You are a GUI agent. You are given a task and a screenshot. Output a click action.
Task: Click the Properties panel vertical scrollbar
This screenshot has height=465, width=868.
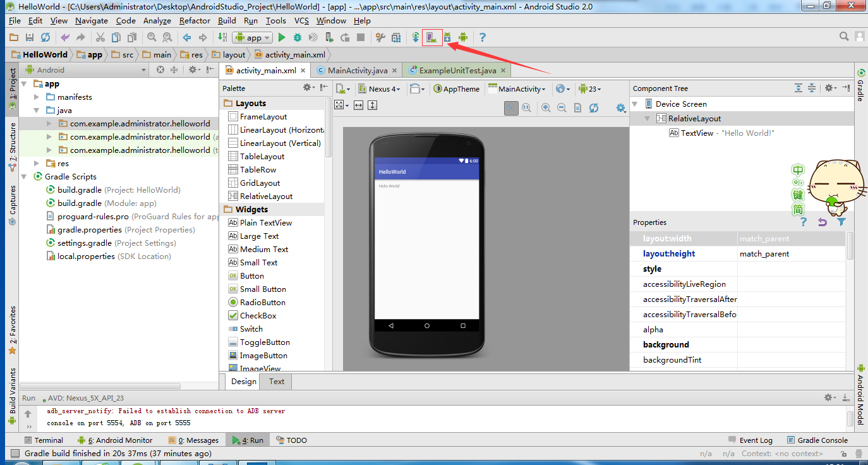850,245
